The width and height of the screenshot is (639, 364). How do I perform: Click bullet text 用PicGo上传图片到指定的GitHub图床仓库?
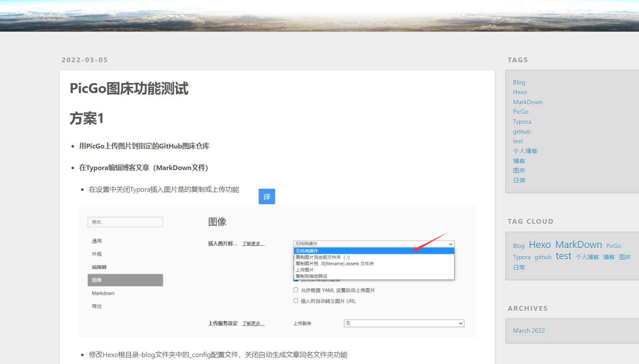tap(144, 146)
